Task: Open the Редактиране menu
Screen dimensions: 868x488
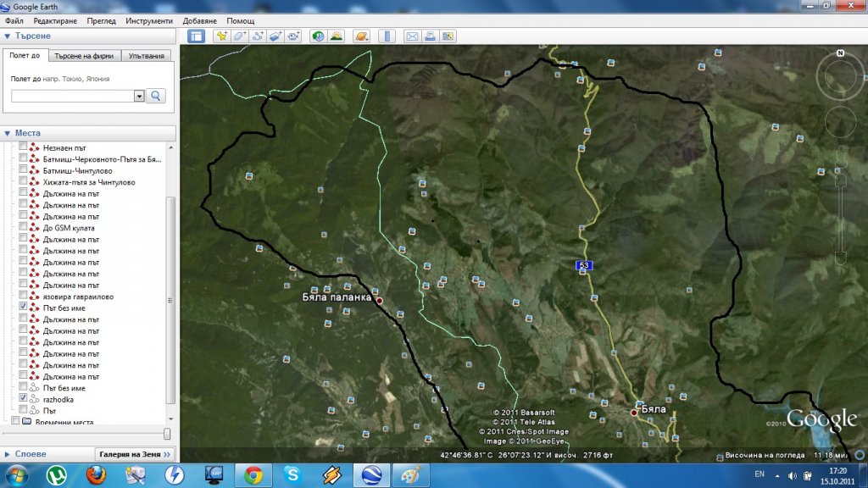Action: 55,21
